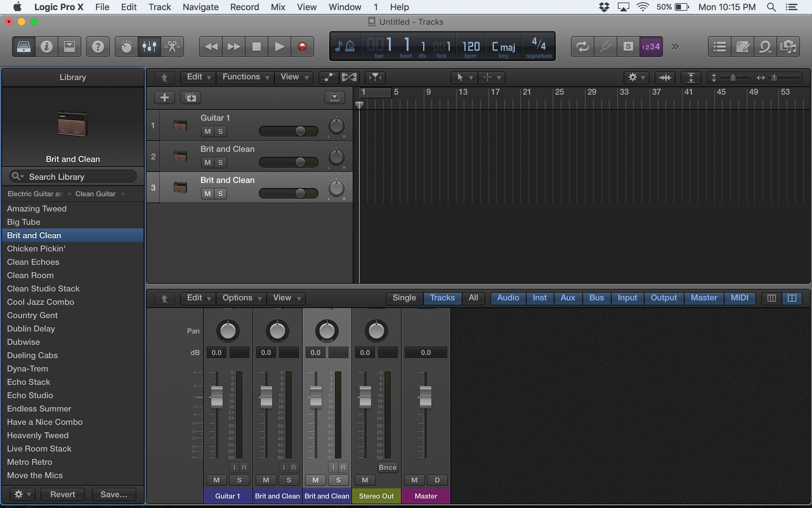812x508 pixels.
Task: Open the Tracks area Edit menu
Action: coord(198,77)
